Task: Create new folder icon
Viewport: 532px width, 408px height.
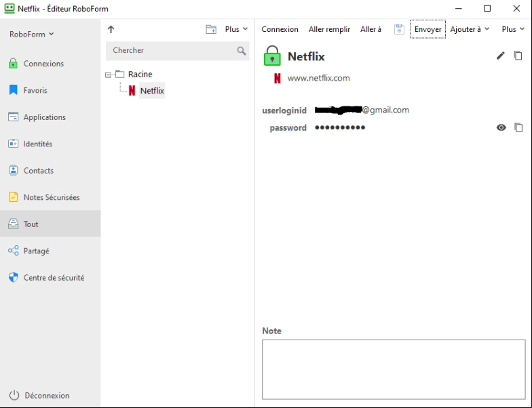Action: click(x=211, y=30)
